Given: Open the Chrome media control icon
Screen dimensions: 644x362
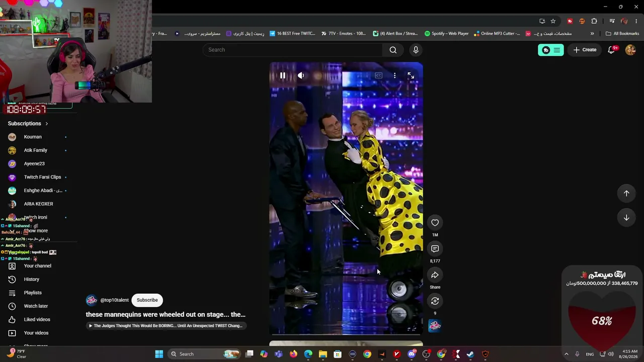Looking at the screenshot, I should pyautogui.click(x=612, y=21).
